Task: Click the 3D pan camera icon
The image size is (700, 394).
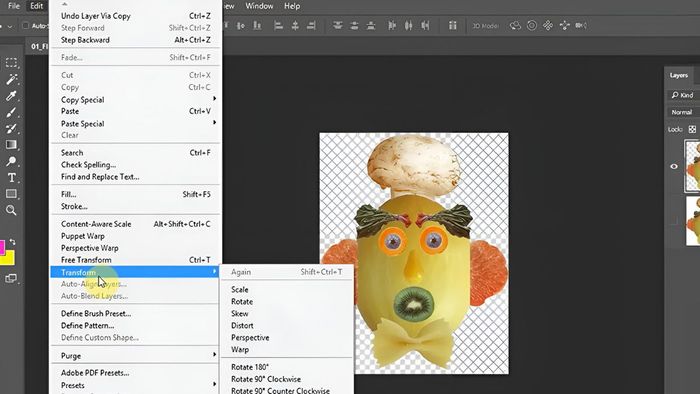Action: coord(548,25)
